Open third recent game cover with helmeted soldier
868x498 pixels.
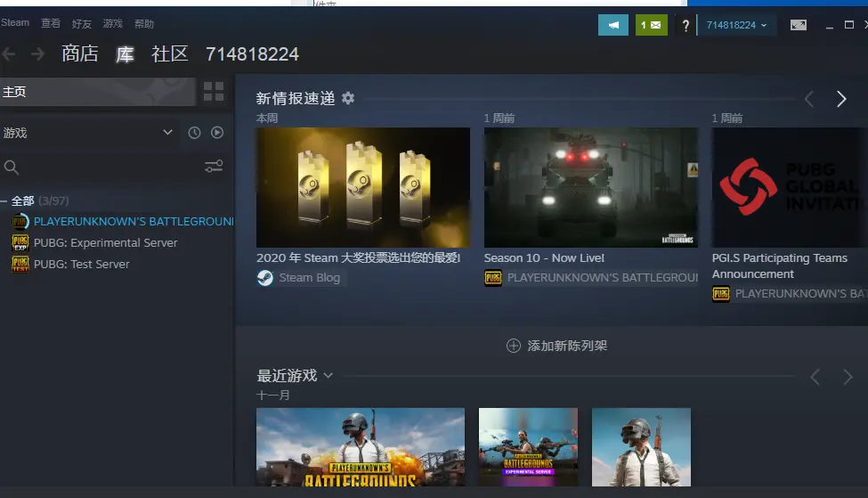coord(641,447)
